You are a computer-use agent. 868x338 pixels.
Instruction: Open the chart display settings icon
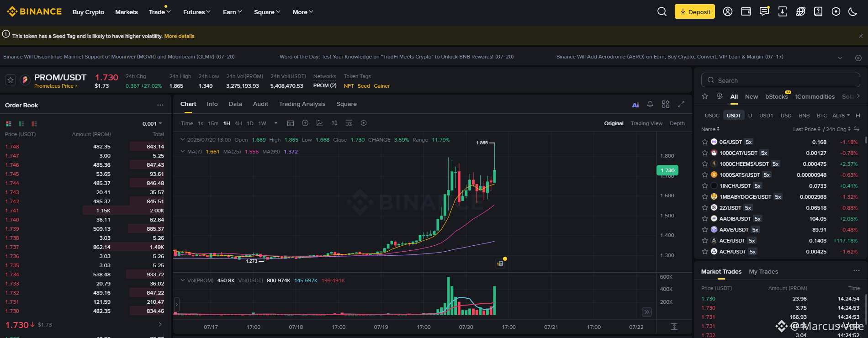click(349, 123)
